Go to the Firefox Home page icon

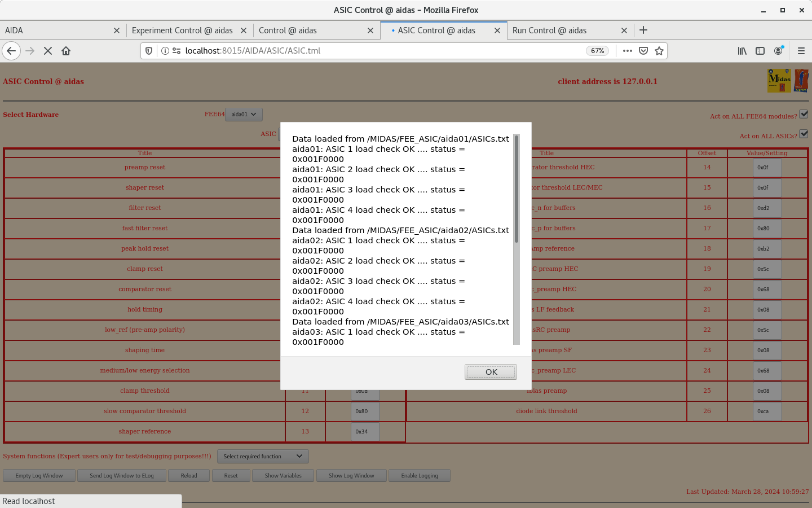point(66,51)
